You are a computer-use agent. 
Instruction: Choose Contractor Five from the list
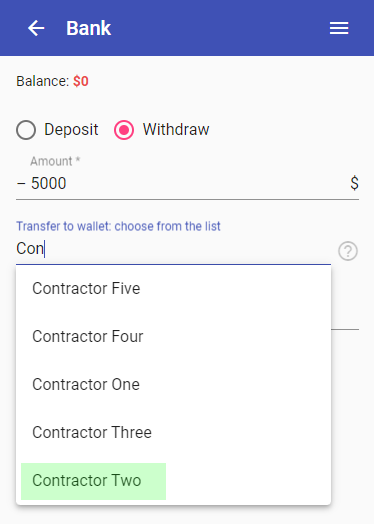tap(173, 288)
